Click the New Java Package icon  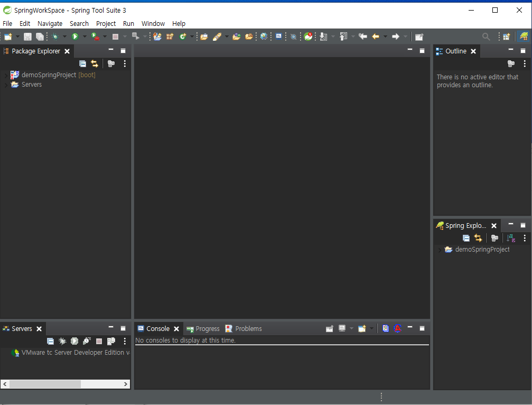point(170,36)
